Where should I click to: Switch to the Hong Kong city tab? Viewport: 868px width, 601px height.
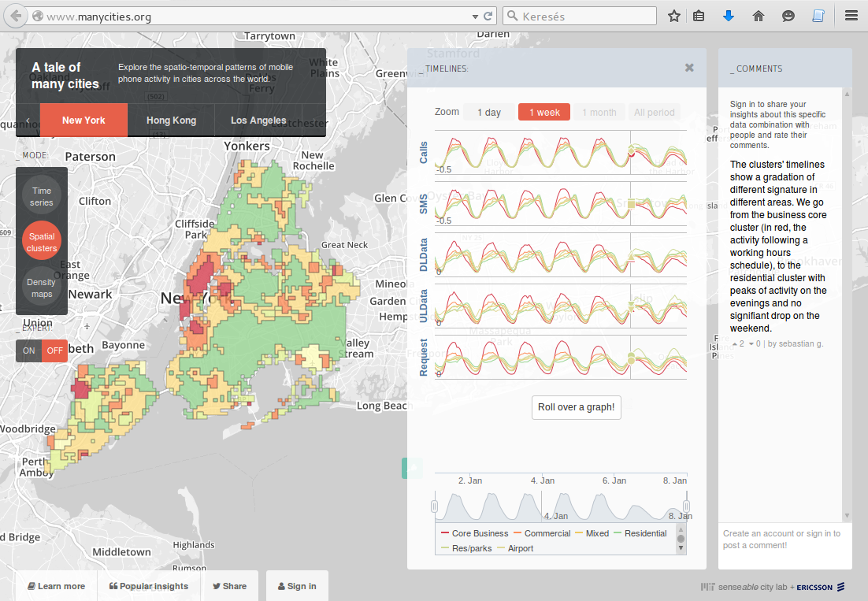[171, 121]
